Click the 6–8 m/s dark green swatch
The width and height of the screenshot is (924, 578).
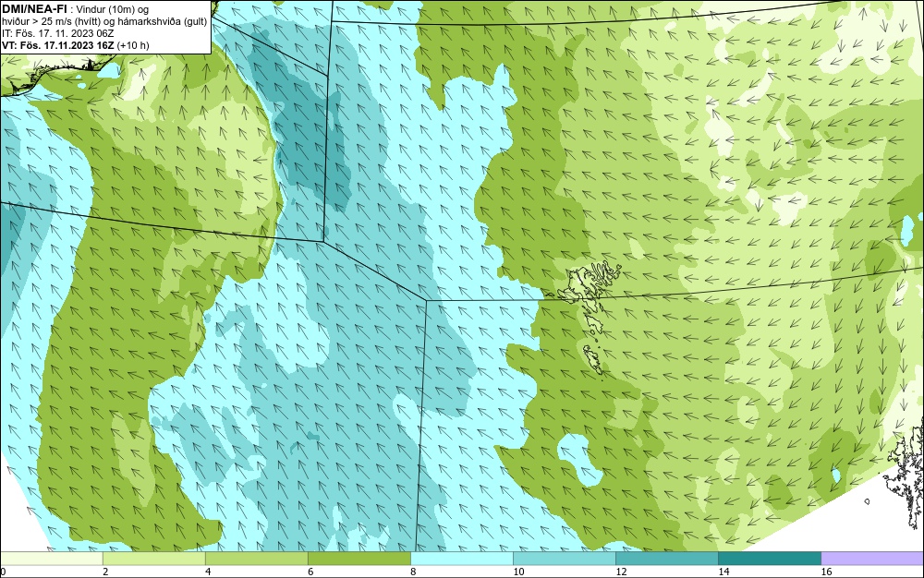pyautogui.click(x=359, y=559)
